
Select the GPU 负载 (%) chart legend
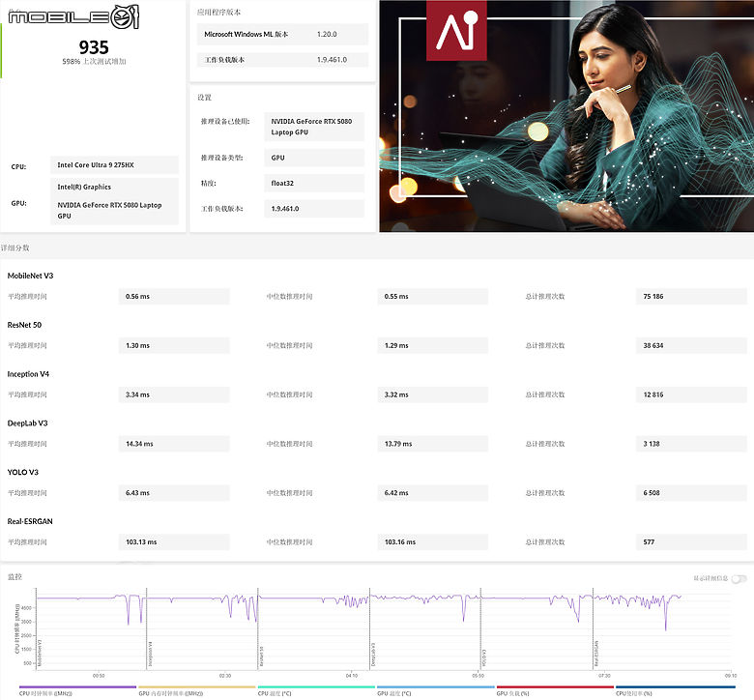click(555, 690)
